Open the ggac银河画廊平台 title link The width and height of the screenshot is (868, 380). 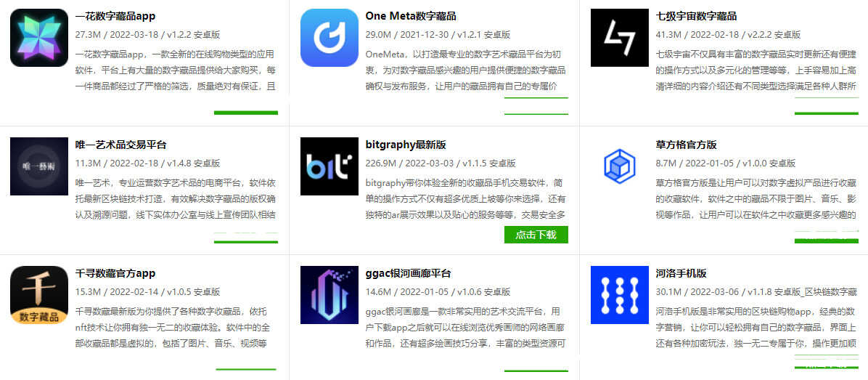point(408,273)
